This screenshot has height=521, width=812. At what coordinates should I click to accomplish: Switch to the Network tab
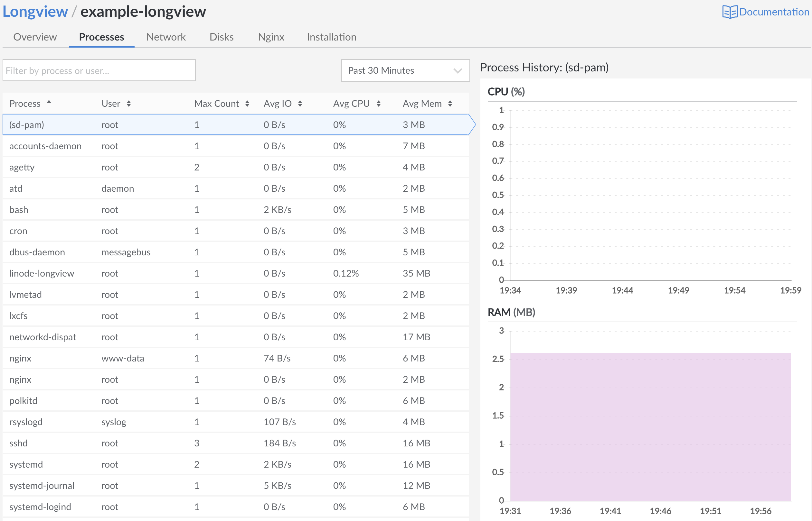click(x=166, y=37)
